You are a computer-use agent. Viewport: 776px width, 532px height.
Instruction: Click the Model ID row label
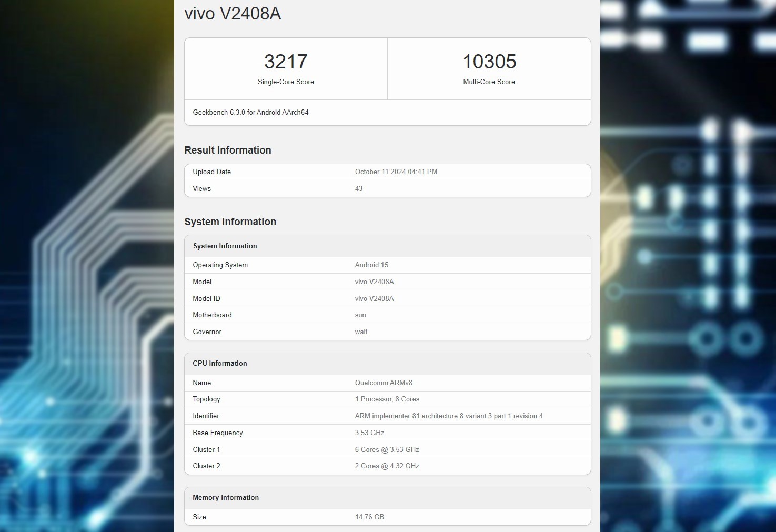click(x=206, y=299)
